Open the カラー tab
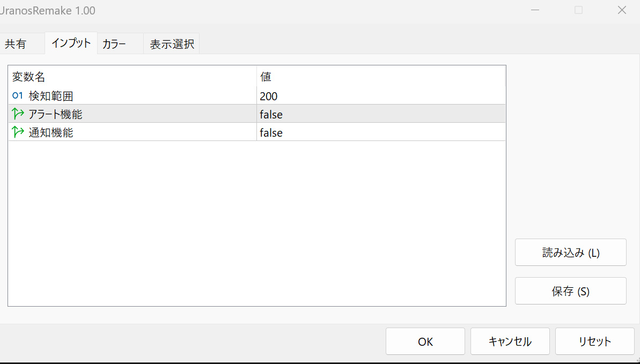This screenshot has height=364, width=640. (114, 44)
